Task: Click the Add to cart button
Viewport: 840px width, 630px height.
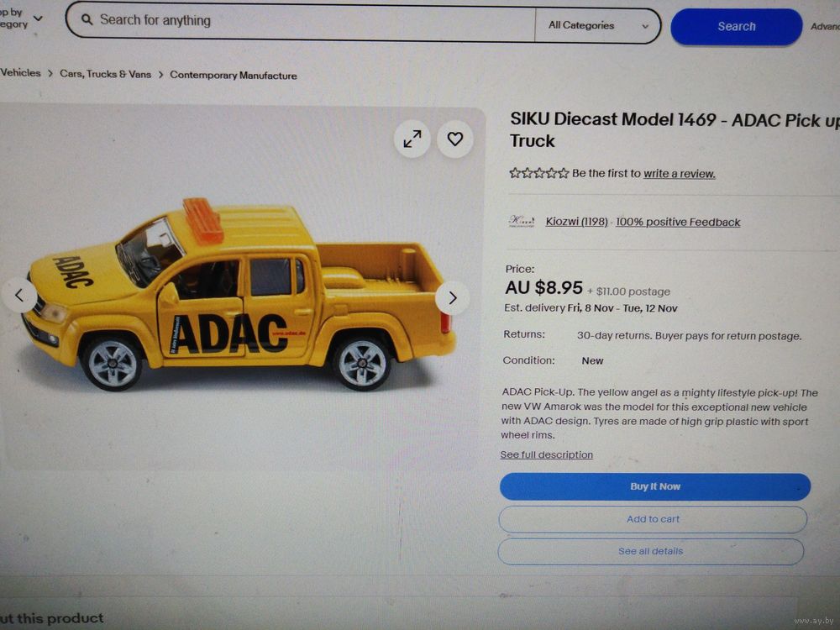Action: (x=653, y=519)
